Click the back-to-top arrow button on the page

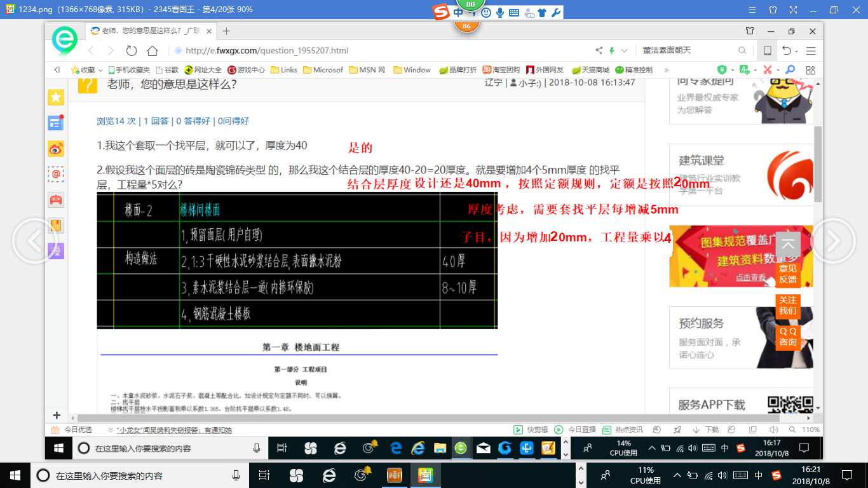(x=788, y=245)
